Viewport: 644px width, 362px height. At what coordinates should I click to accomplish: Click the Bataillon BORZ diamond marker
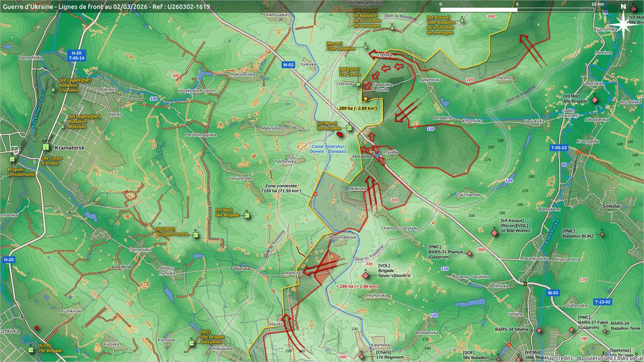(x=602, y=234)
